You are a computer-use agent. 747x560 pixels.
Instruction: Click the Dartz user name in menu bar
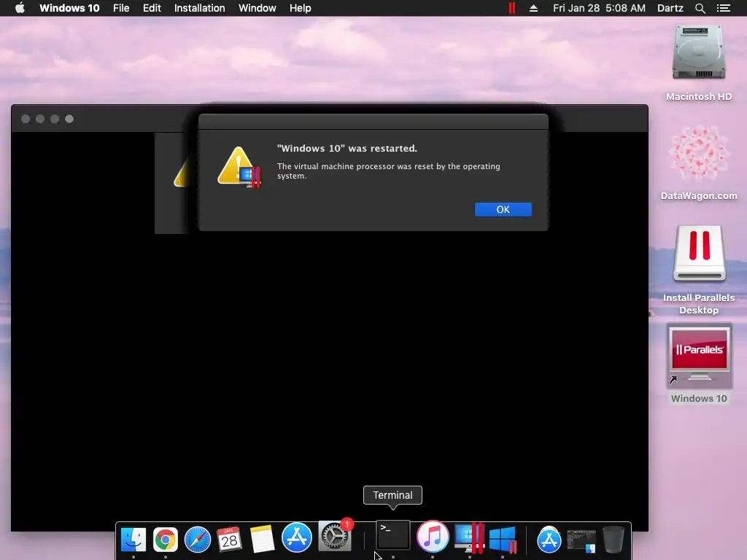click(x=670, y=8)
